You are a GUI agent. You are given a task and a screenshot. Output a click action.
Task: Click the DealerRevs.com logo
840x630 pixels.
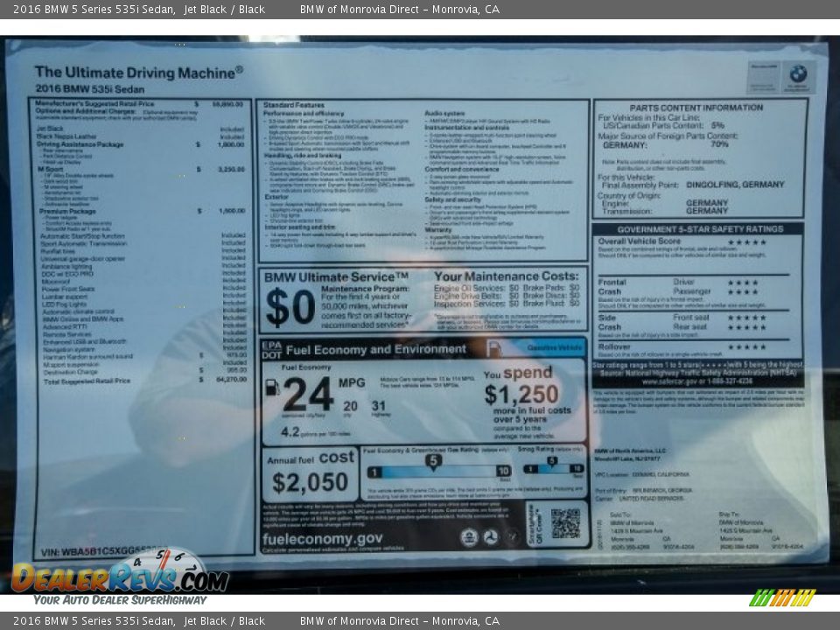point(118,576)
